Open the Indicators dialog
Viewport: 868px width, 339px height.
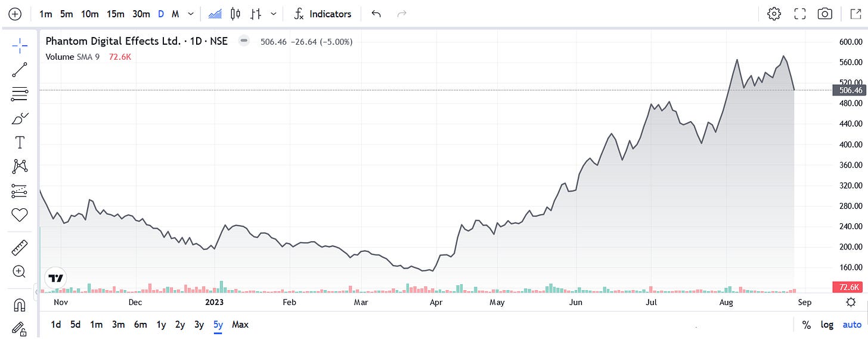[x=323, y=14]
